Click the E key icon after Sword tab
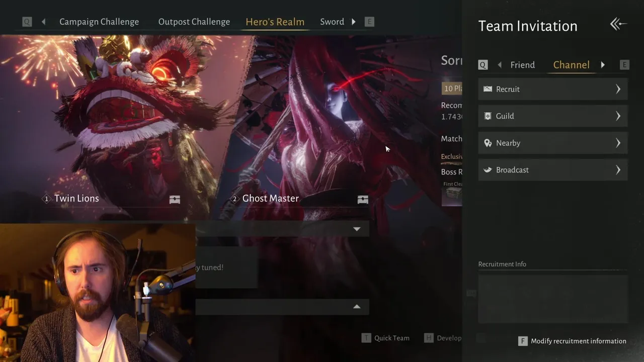 click(369, 22)
